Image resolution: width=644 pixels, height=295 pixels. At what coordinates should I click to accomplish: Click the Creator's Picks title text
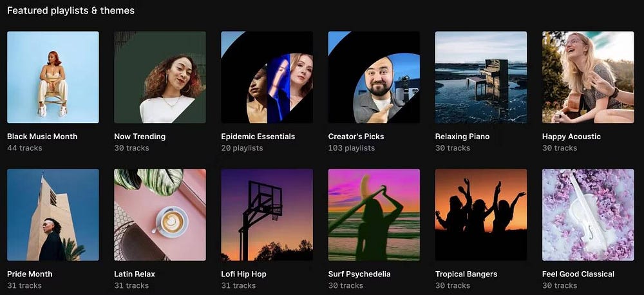(x=356, y=137)
